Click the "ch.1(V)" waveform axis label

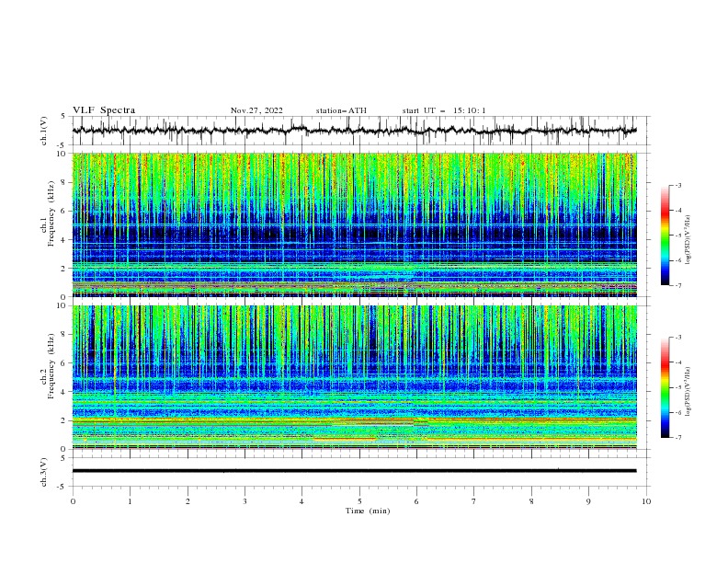click(x=44, y=131)
